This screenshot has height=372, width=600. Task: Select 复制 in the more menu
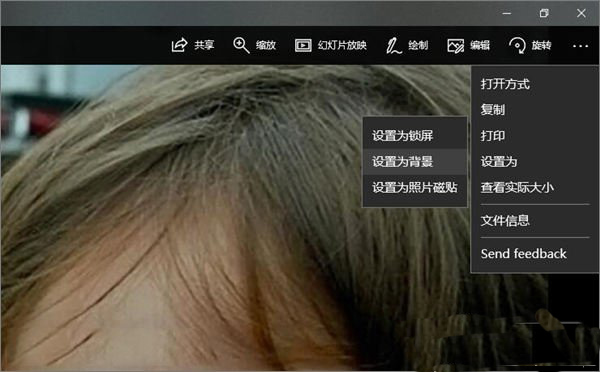coord(535,110)
